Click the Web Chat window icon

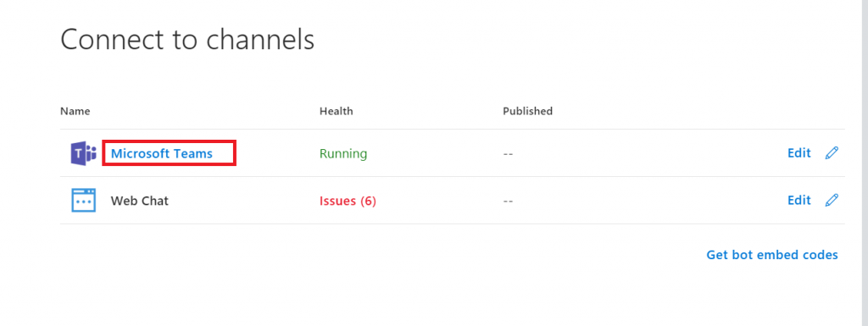click(x=84, y=200)
